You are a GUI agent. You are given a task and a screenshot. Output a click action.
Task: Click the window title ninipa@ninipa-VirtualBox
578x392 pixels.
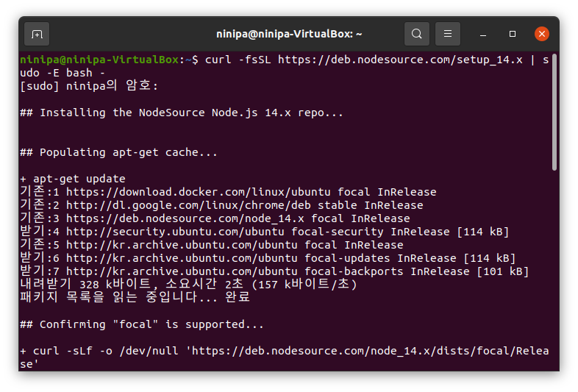tap(289, 35)
